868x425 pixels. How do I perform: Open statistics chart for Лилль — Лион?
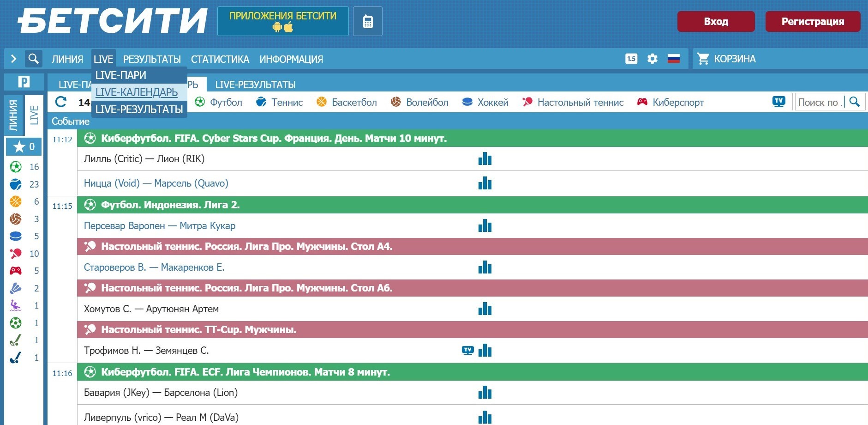click(x=485, y=158)
